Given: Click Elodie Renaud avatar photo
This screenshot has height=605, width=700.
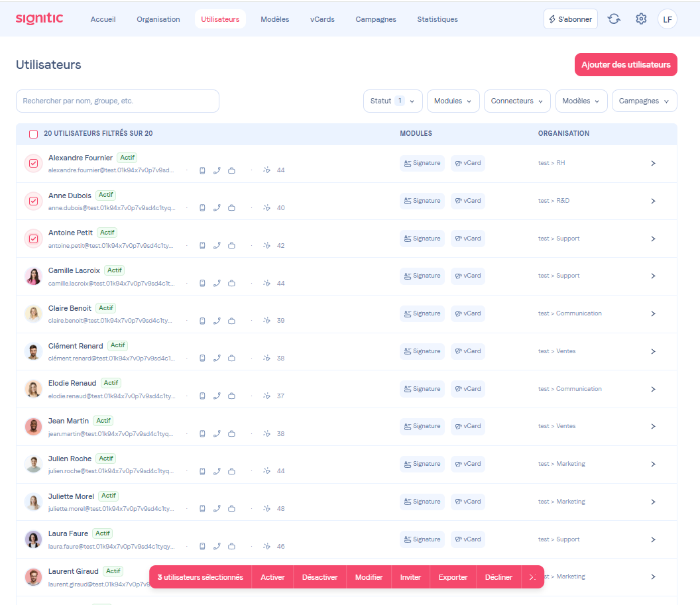Looking at the screenshot, I should (x=34, y=389).
